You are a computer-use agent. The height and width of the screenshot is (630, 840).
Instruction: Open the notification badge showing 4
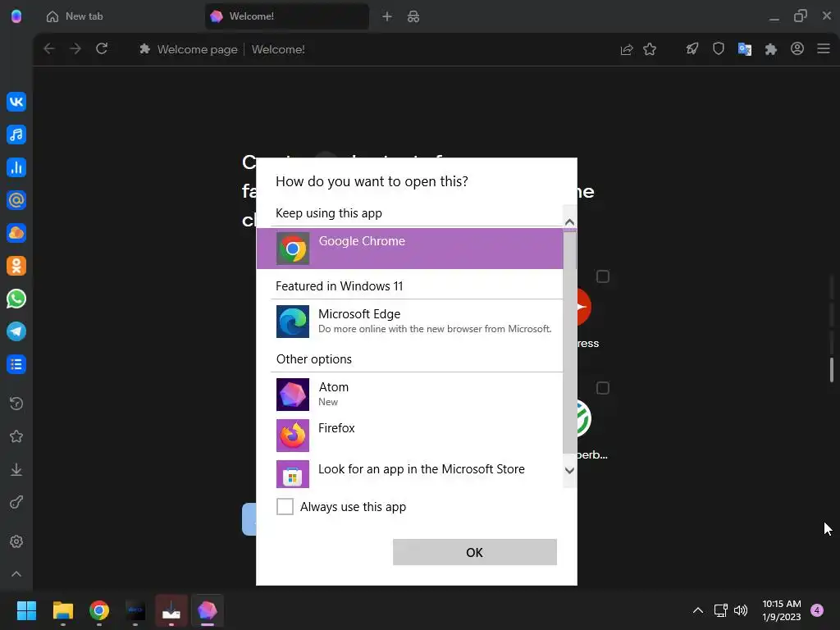point(817,610)
